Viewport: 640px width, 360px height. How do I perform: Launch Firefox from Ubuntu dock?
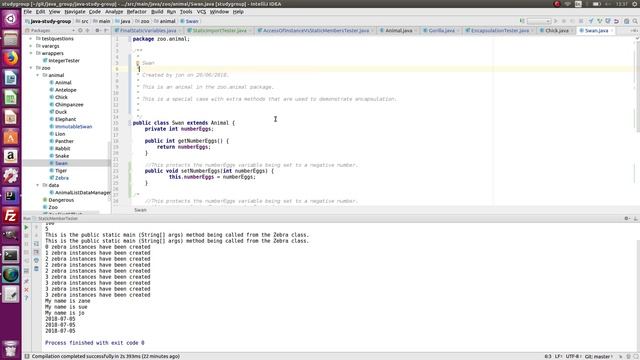11,58
